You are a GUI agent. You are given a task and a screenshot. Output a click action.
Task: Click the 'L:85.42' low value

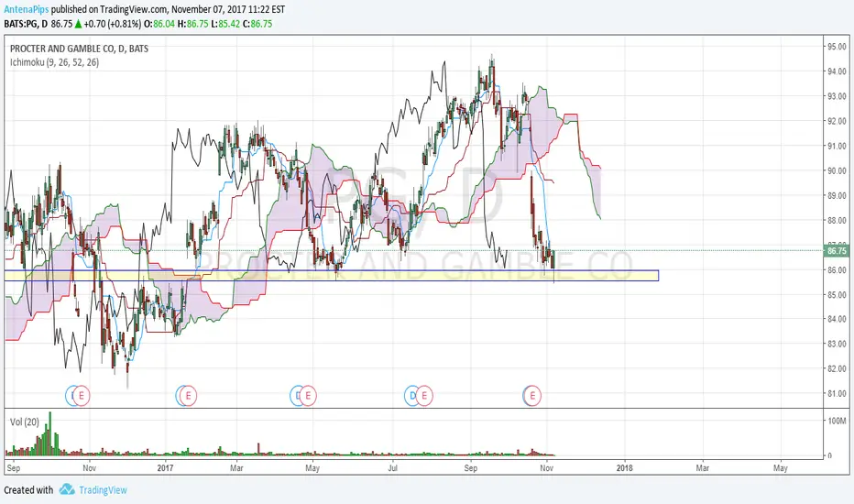point(225,24)
